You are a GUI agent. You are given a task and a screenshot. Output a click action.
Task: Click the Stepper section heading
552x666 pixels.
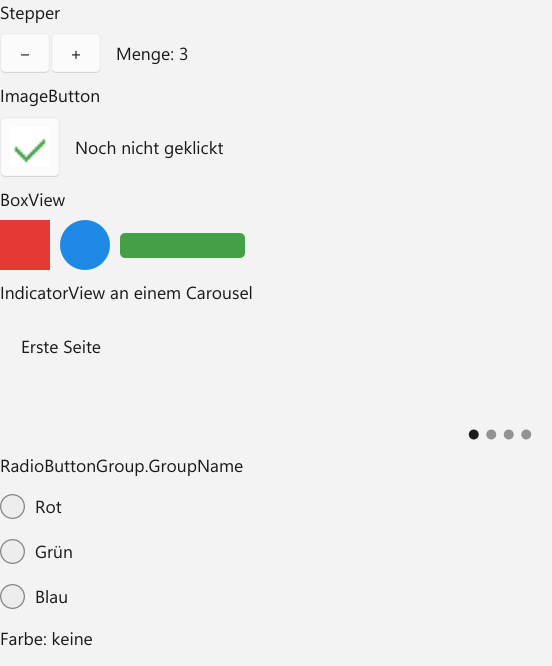30,14
